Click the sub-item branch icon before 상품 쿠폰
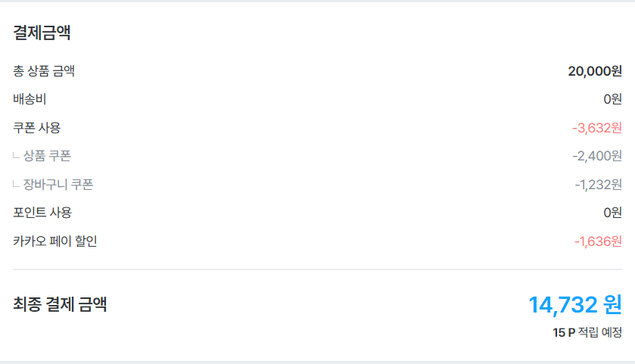The height and width of the screenshot is (364, 635). 17,156
